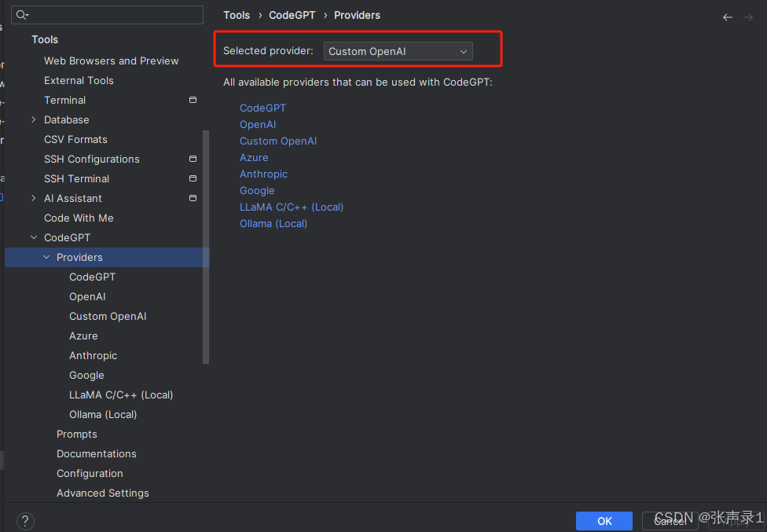Click the Providers breadcrumb item
The height and width of the screenshot is (532, 767).
tap(357, 15)
